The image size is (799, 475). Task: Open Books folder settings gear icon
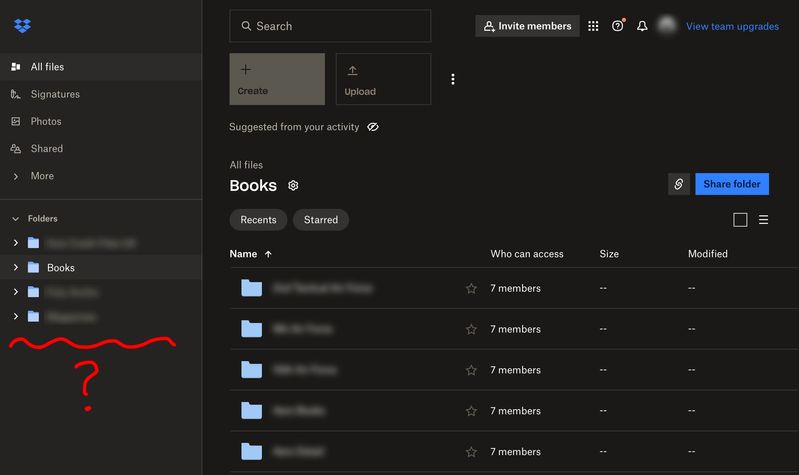pos(293,186)
